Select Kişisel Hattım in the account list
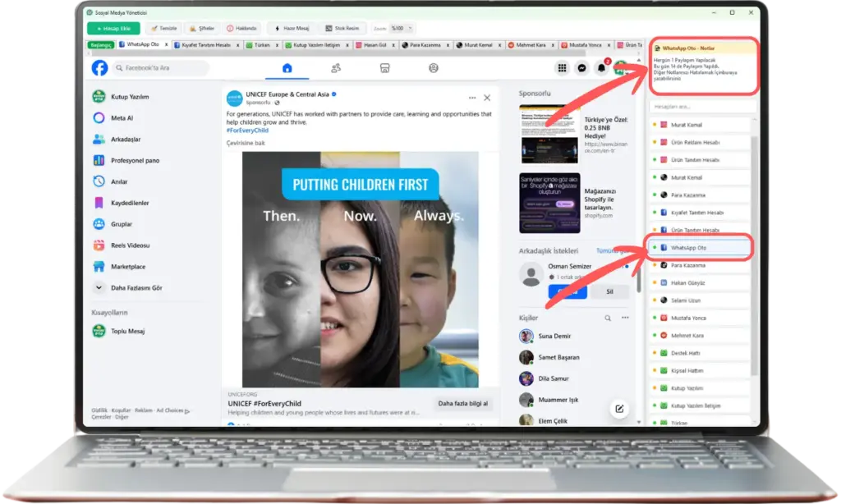 (x=700, y=371)
